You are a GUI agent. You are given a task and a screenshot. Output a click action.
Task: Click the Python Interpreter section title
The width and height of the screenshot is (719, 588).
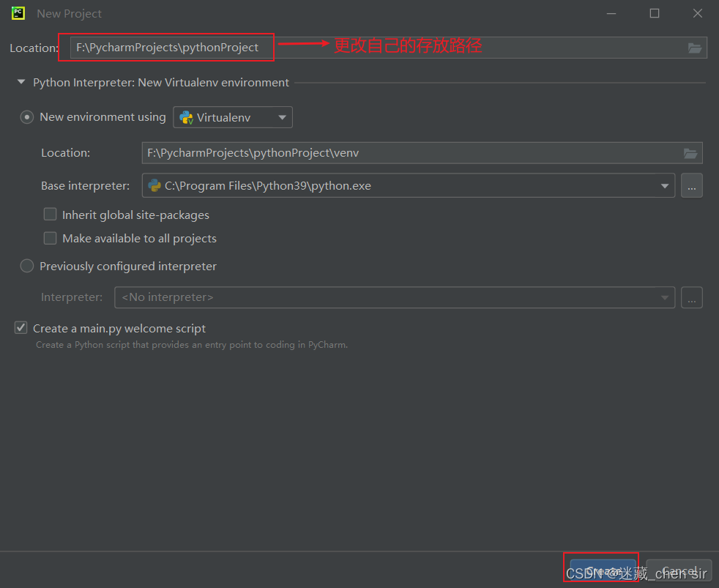[161, 83]
